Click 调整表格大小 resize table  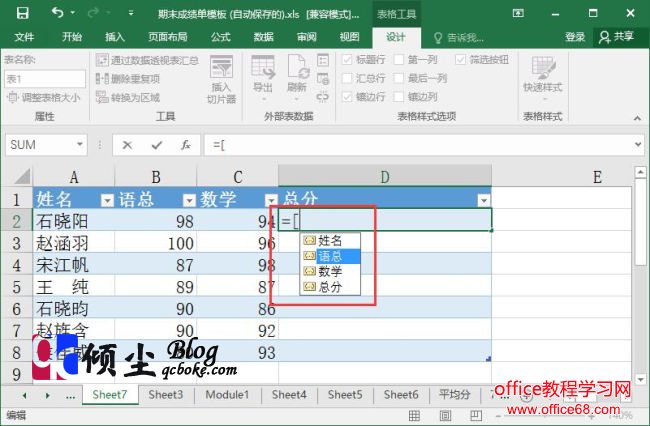44,97
